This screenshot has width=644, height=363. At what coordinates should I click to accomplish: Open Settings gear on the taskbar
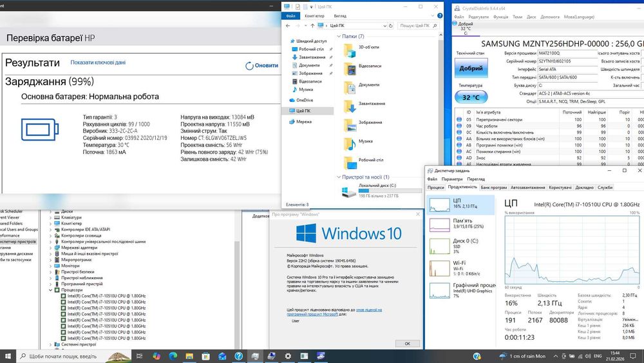(x=288, y=356)
